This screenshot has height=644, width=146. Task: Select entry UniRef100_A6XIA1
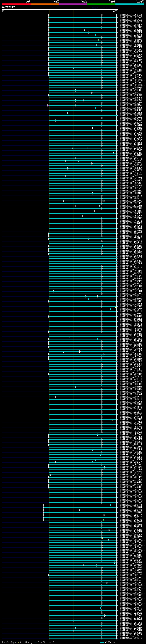[131, 45]
